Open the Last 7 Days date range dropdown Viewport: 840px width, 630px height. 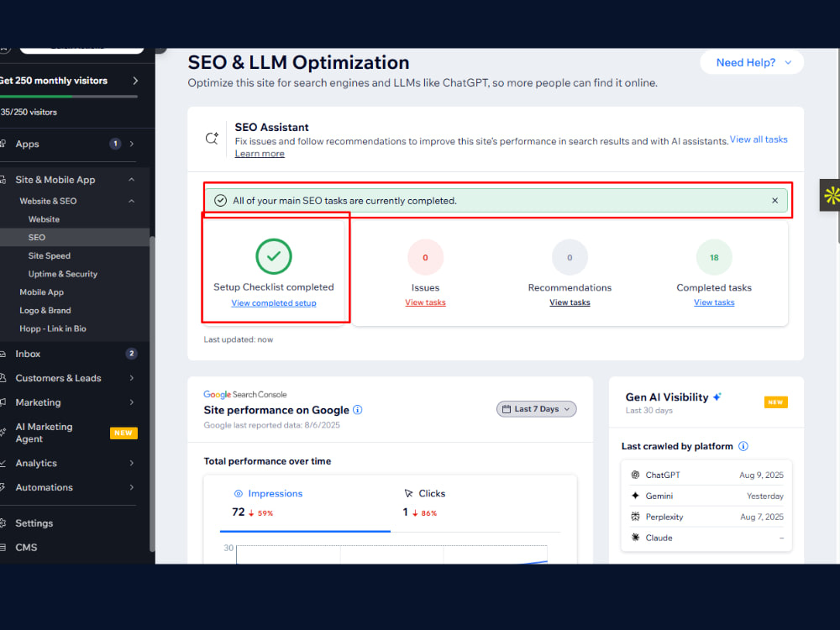click(x=536, y=409)
